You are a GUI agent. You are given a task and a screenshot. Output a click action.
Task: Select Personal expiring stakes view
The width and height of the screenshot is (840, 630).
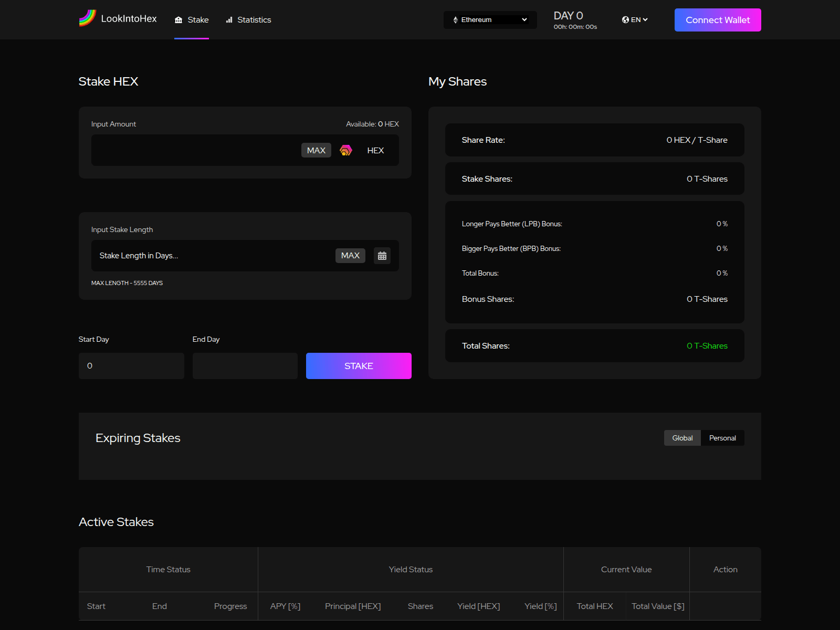722,438
